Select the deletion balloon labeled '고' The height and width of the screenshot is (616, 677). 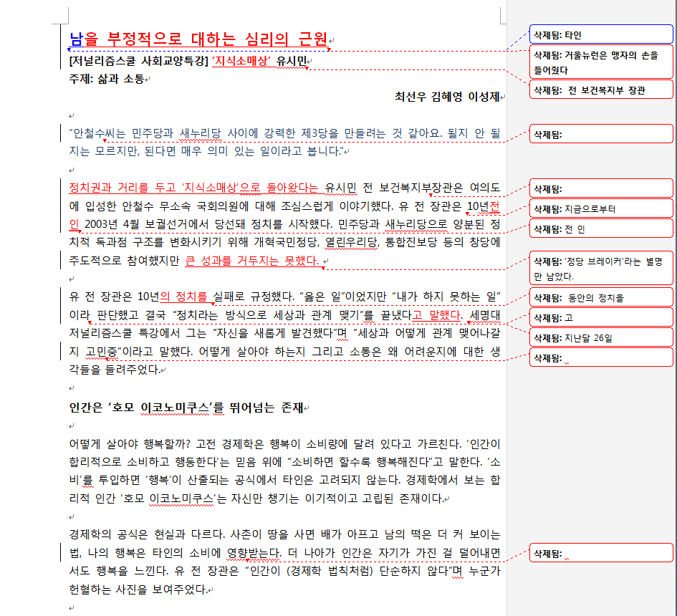pyautogui.click(x=600, y=316)
